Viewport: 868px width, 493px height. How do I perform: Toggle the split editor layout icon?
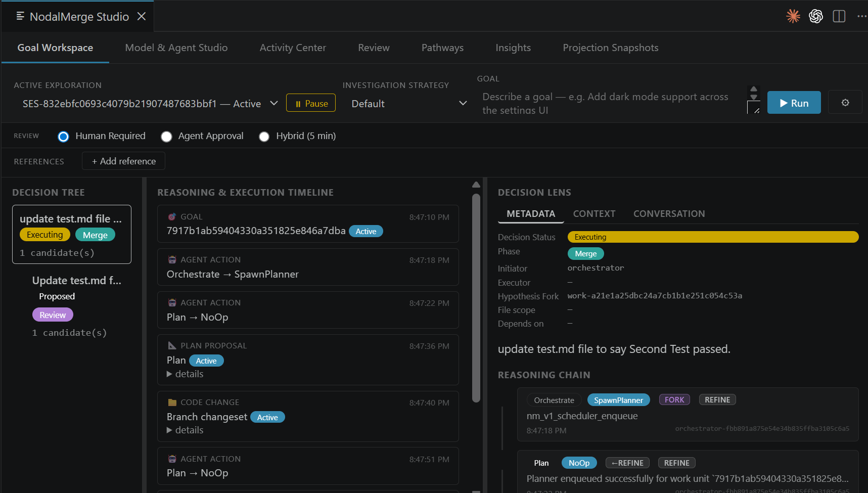839,16
